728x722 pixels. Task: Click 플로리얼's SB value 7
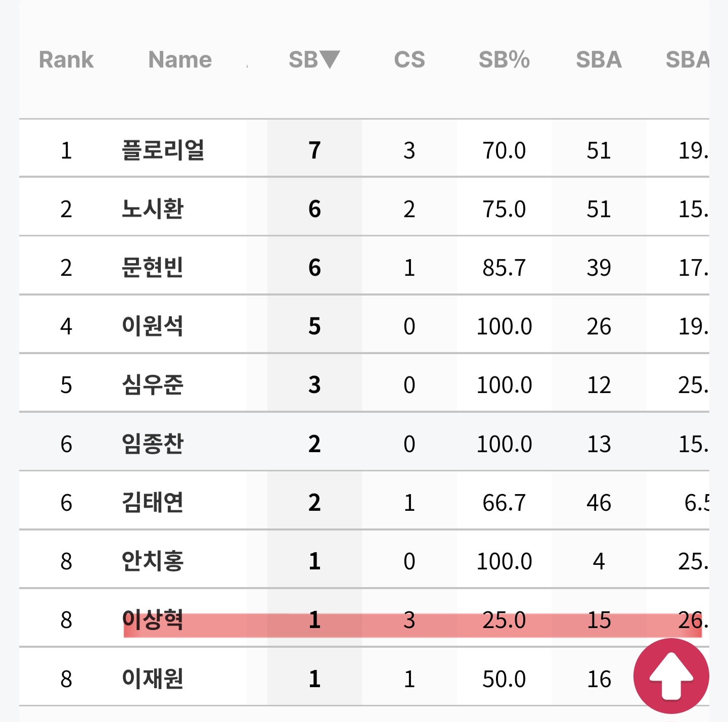(x=314, y=150)
